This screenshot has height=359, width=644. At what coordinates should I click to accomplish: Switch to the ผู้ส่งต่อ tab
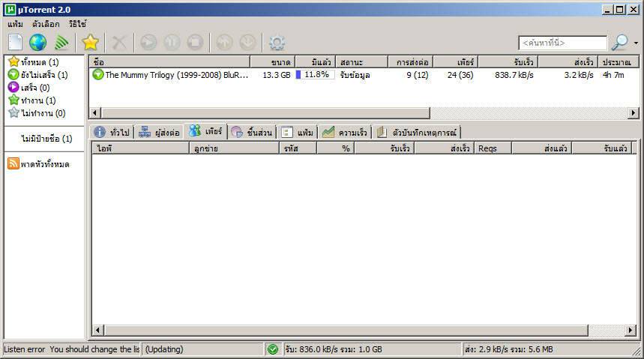159,132
